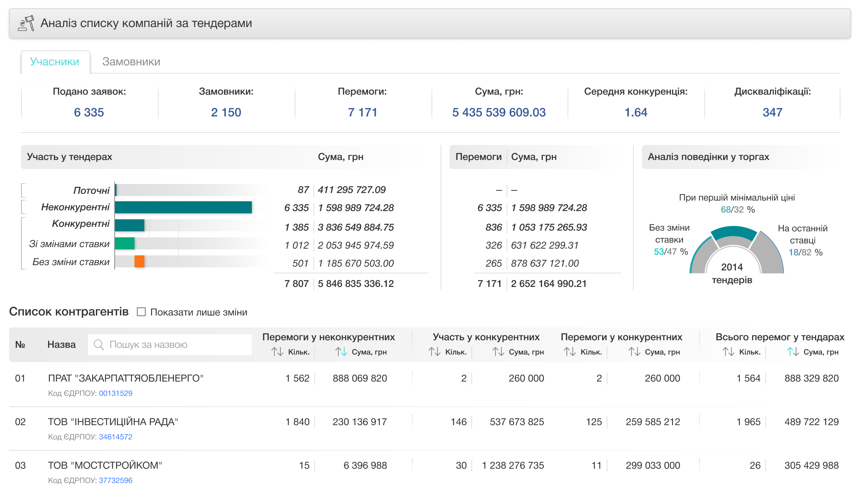Sort competitive participation by count

click(434, 352)
